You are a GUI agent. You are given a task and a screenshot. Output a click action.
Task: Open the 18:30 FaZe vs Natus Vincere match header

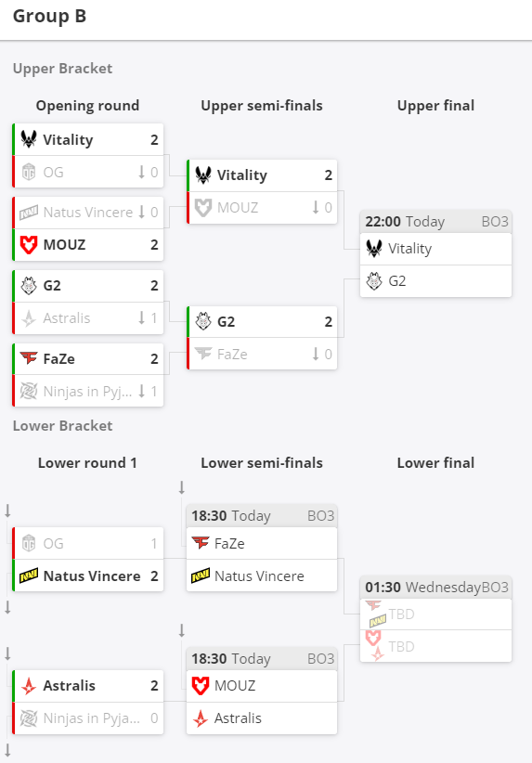pos(262,516)
